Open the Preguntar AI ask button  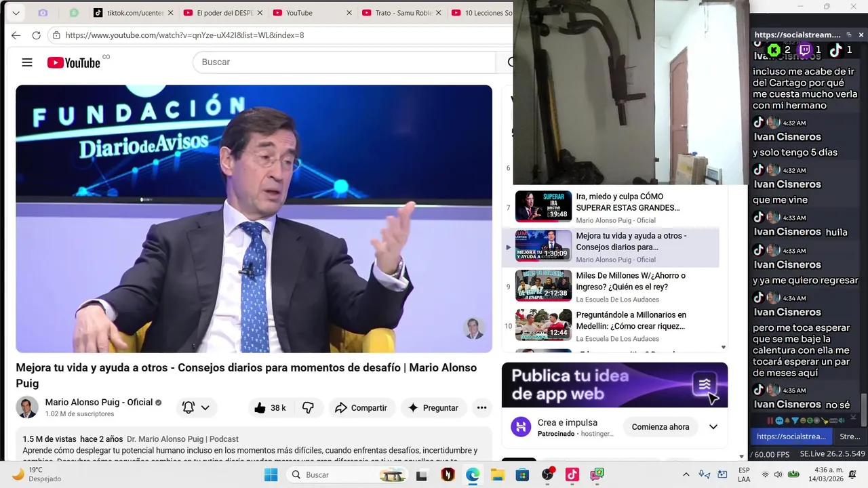(433, 408)
